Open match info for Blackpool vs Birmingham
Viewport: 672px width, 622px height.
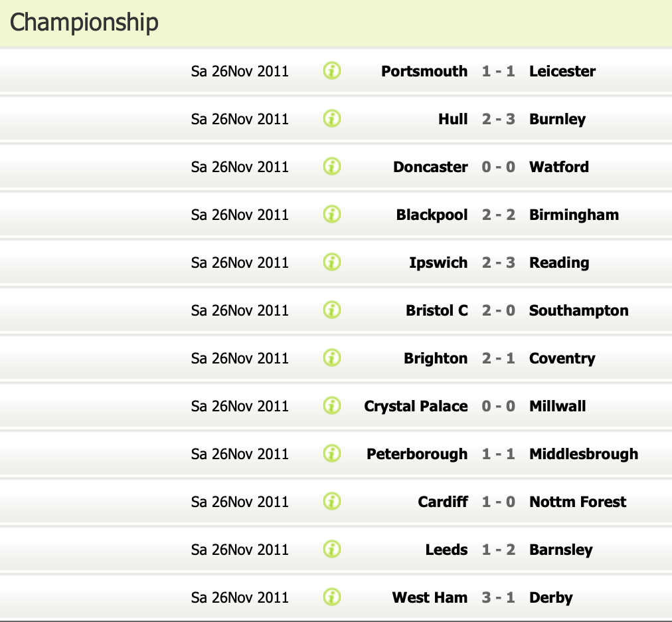tap(332, 214)
